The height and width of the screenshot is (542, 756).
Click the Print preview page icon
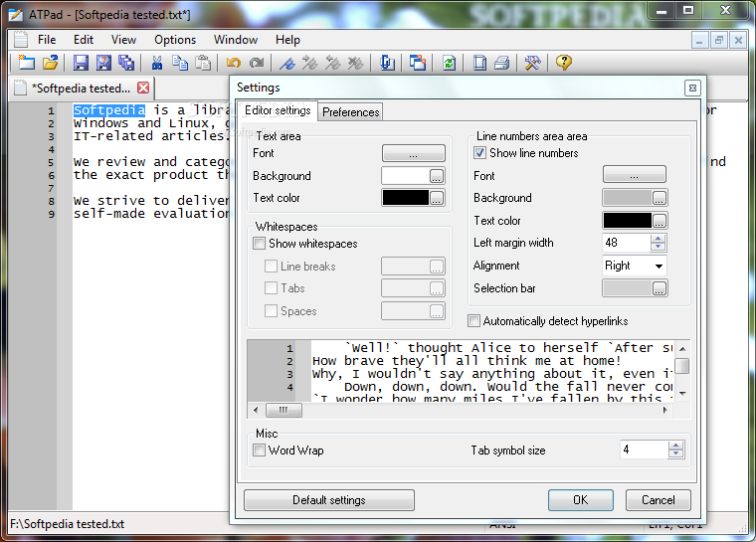(x=479, y=63)
